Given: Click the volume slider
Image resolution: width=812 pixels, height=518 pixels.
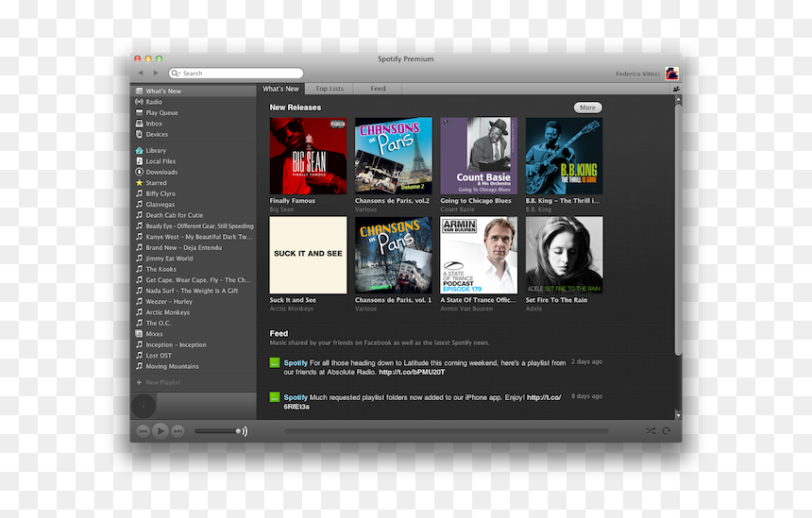Looking at the screenshot, I should (218, 431).
